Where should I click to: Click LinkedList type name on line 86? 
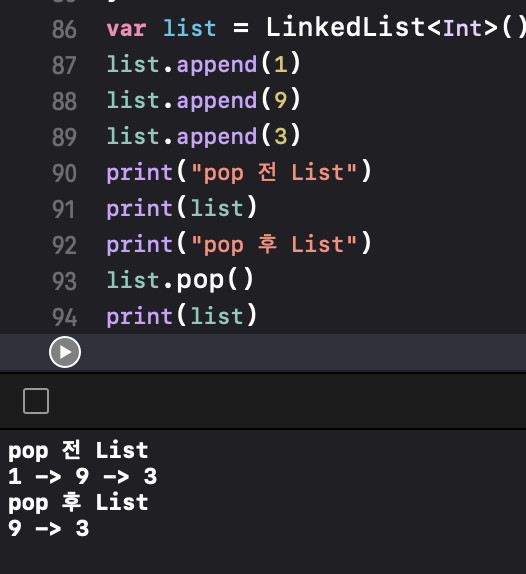click(346, 27)
